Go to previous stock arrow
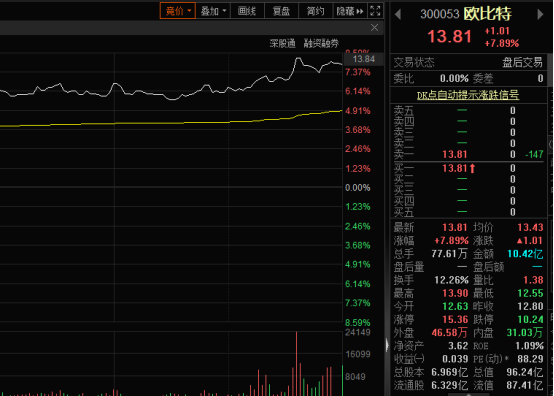This screenshot has height=396, width=554. tap(398, 14)
